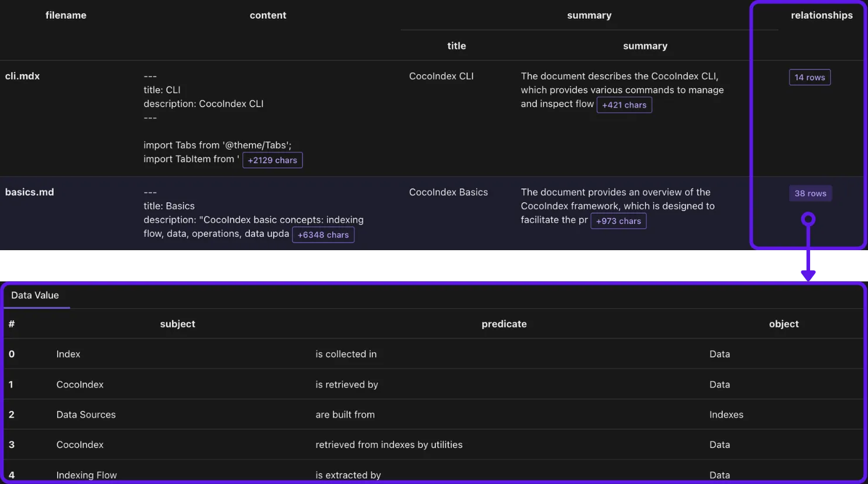Viewport: 868px width, 484px height.
Task: Expand the +6348 chars content badge
Action: (323, 235)
